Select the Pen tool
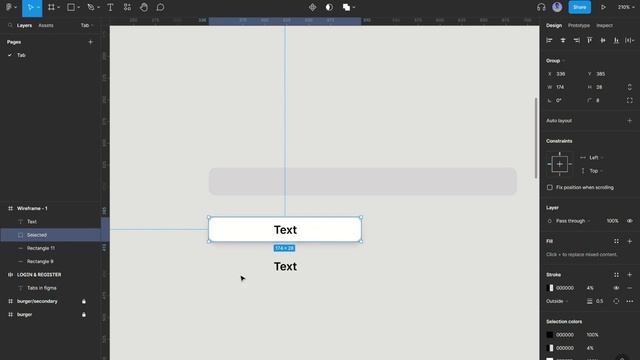Image resolution: width=640 pixels, height=360 pixels. click(x=91, y=7)
